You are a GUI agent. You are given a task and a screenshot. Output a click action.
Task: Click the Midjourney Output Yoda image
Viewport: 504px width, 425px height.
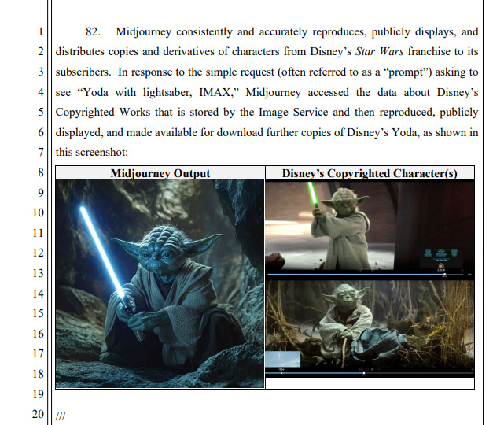[x=160, y=283]
